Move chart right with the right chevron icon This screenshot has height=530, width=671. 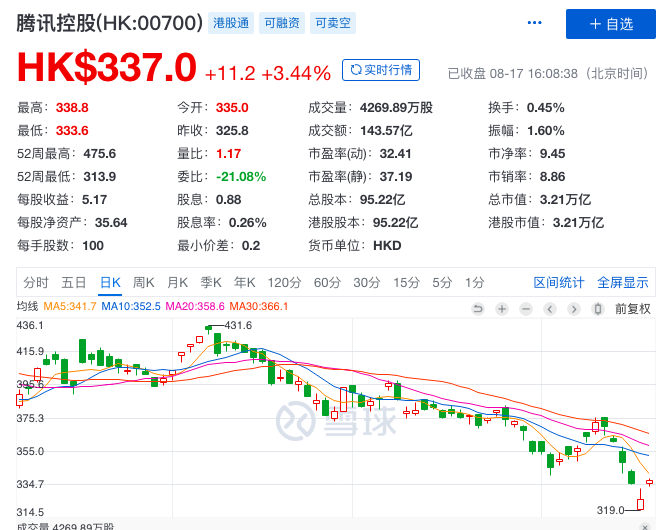(574, 309)
